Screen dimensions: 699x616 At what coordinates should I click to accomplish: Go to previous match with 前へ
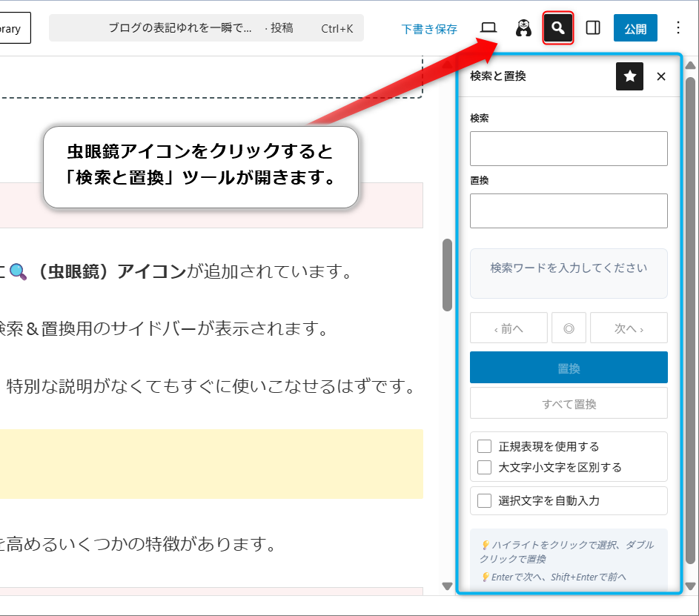tap(508, 328)
